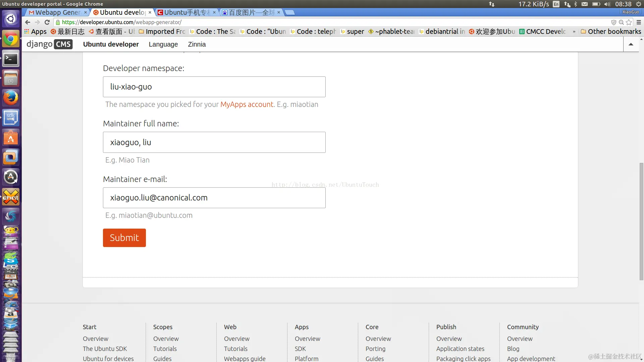Click the Developer namespace text field
This screenshot has height=362, width=644.
click(x=214, y=87)
